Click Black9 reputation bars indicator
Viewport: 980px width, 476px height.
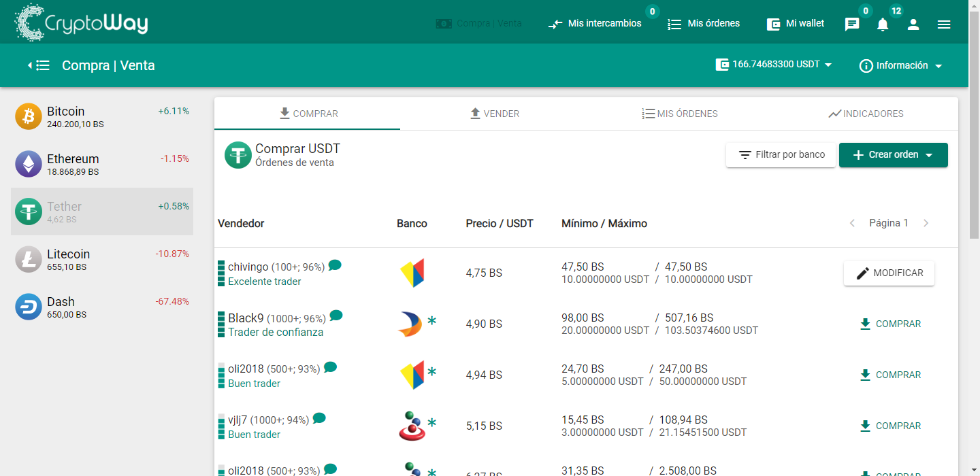221,324
